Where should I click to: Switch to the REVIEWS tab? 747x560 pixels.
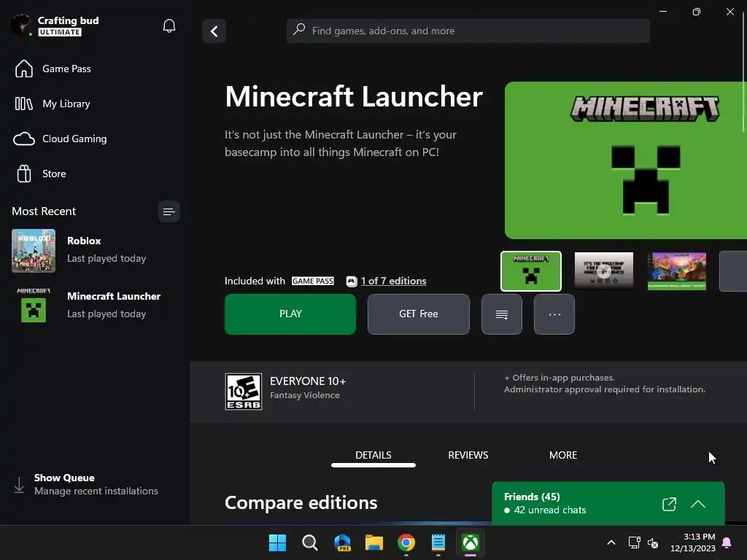click(468, 455)
